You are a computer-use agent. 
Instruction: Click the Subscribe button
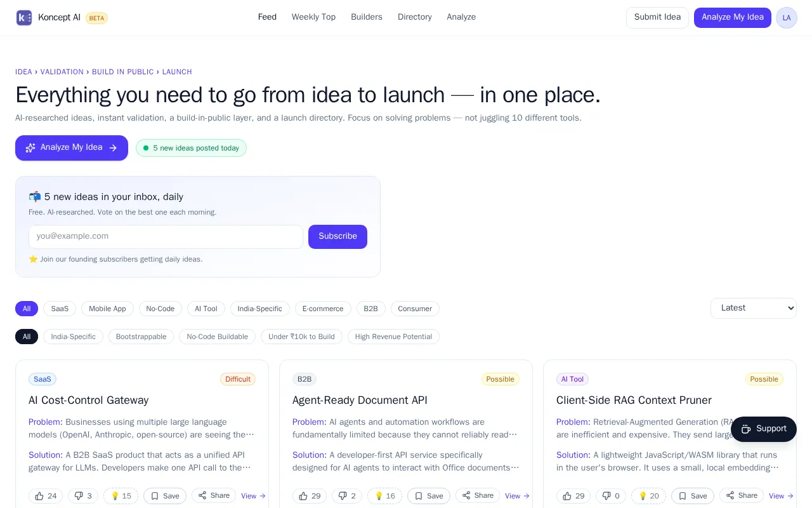point(337,237)
